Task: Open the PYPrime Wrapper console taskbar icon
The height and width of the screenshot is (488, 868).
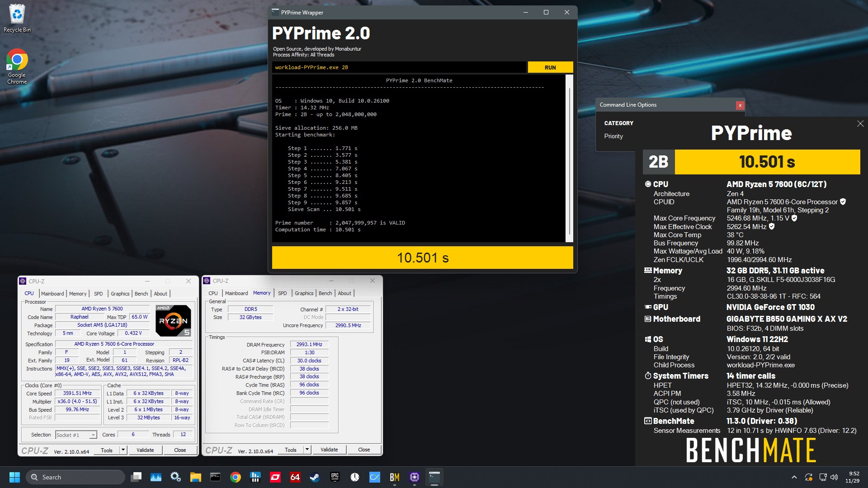Action: tap(434, 477)
